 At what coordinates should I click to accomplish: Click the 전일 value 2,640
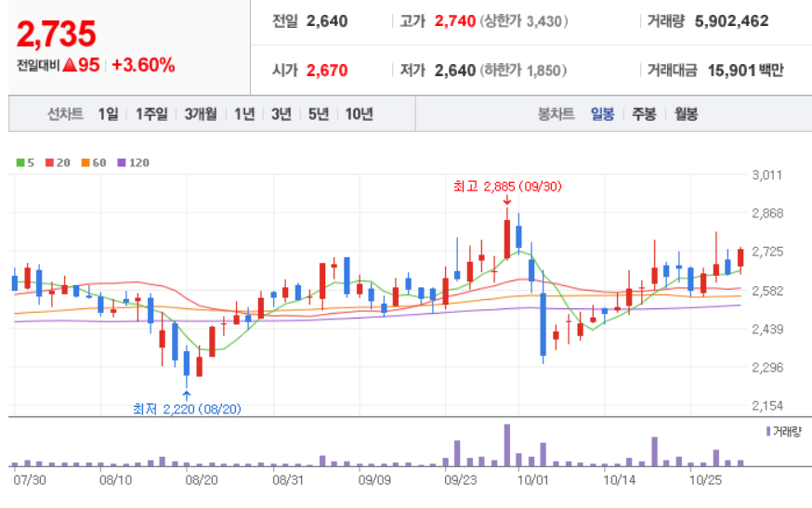(x=327, y=21)
